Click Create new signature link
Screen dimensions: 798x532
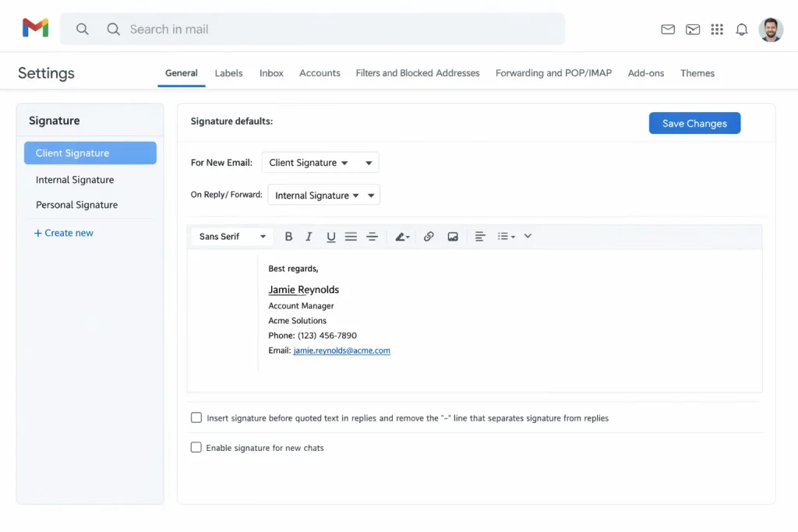click(x=64, y=233)
